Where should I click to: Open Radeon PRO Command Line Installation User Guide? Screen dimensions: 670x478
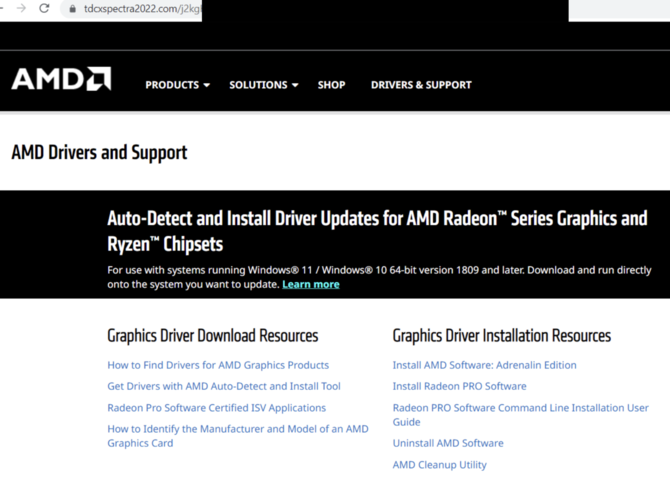[520, 415]
